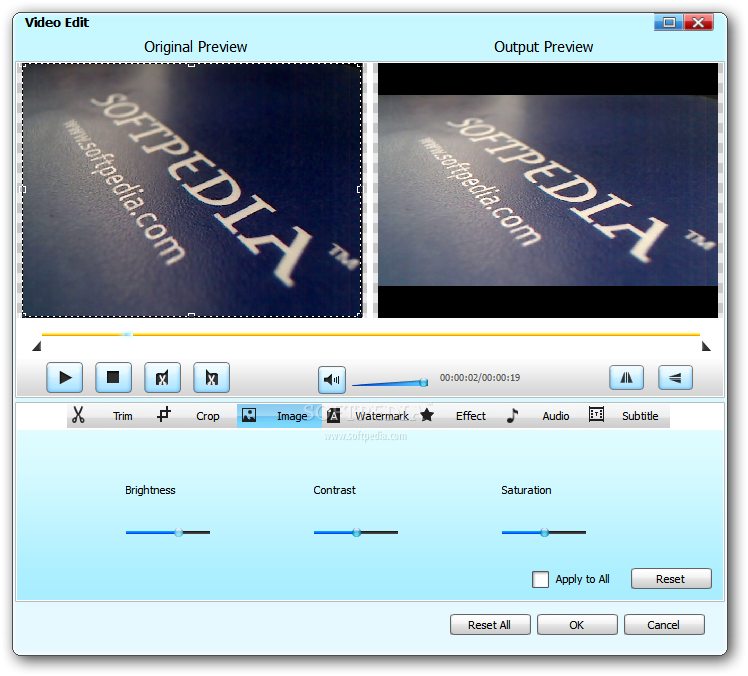Click the Saturation label
Viewport: 748px width, 676px height.
click(526, 490)
